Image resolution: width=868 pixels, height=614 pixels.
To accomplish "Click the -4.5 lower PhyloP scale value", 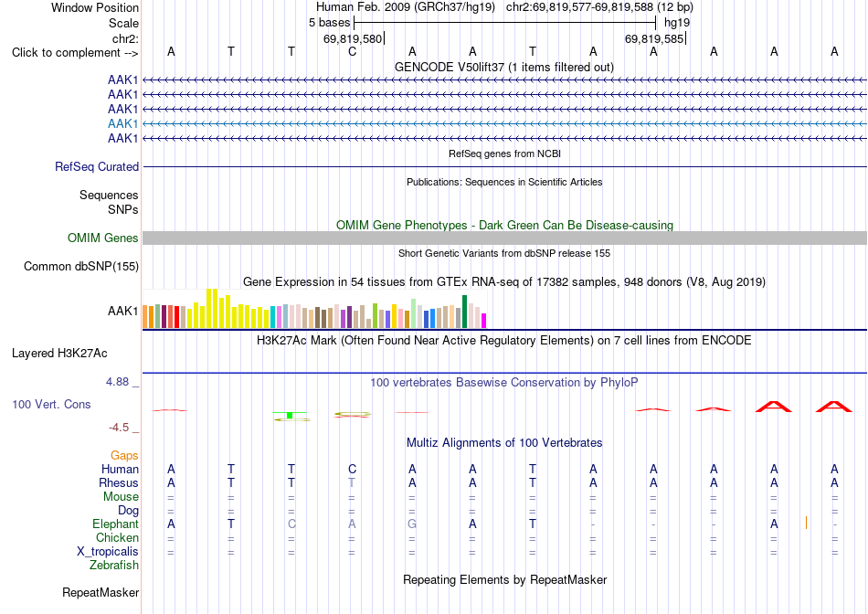I will (119, 427).
